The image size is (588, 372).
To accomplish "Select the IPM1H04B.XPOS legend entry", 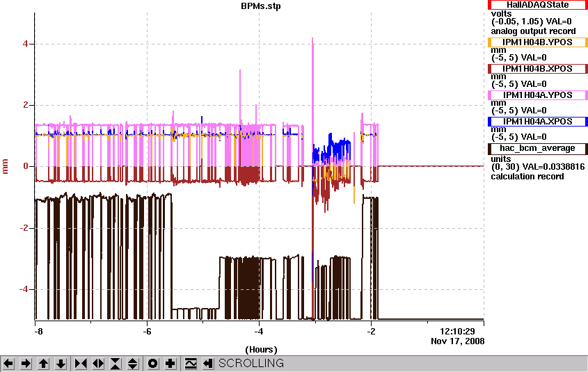I will click(x=537, y=69).
